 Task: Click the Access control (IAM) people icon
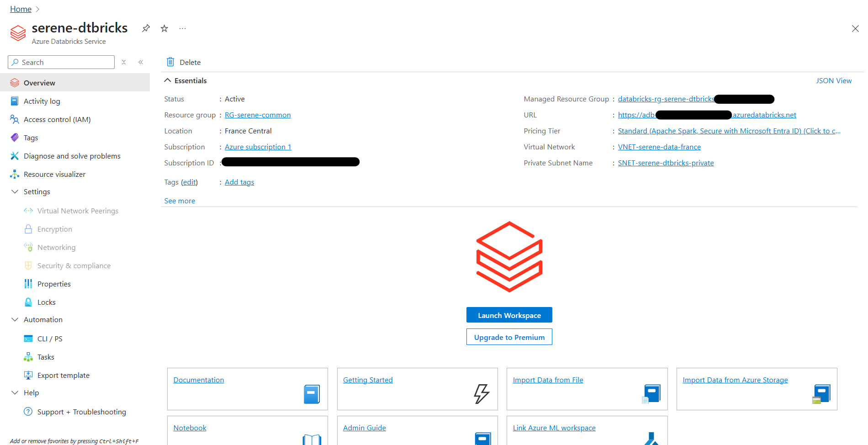pos(15,119)
